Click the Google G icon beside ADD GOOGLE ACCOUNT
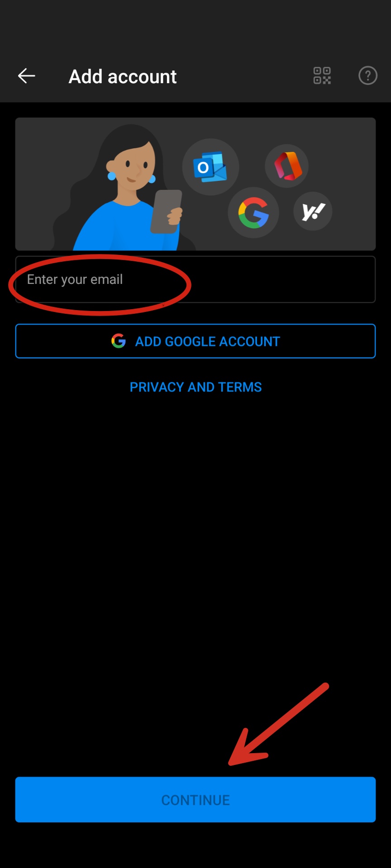The image size is (391, 868). [119, 341]
